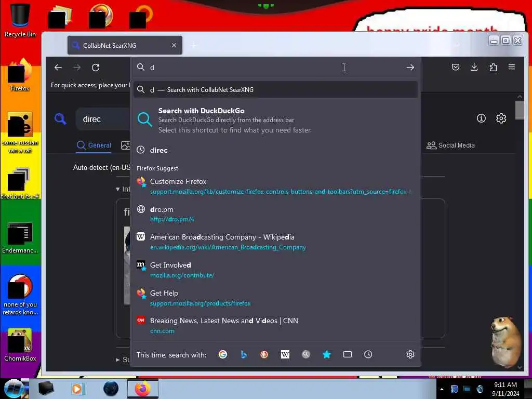The width and height of the screenshot is (532, 399).
Task: Open the new tab plus button
Action: [194, 45]
